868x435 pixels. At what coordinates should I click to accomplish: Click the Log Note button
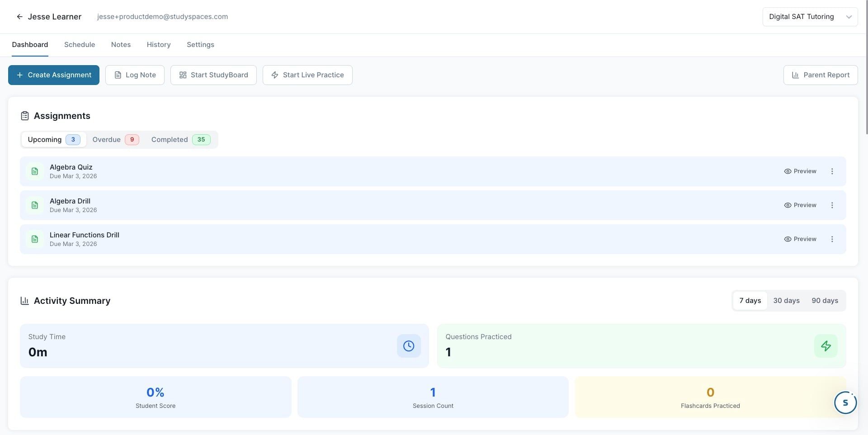click(135, 75)
